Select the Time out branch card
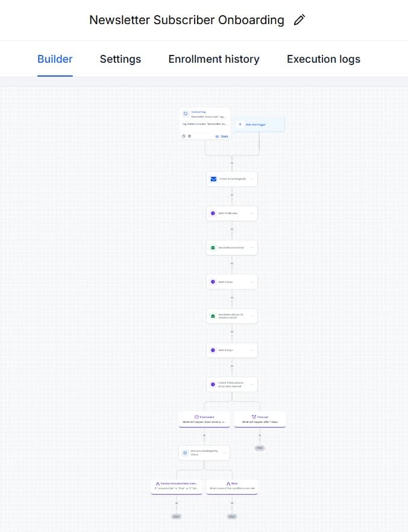408x532 pixels. (x=260, y=419)
